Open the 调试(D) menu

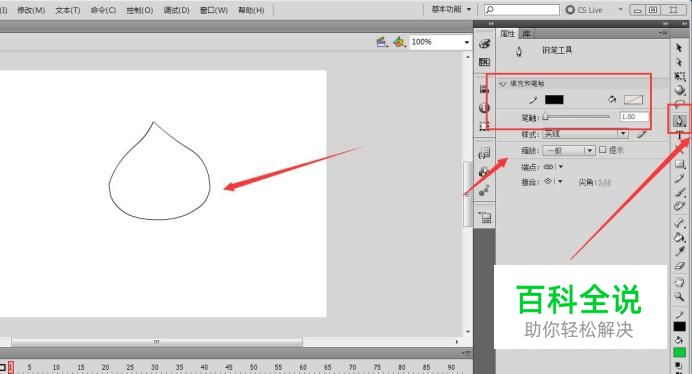[x=176, y=10]
